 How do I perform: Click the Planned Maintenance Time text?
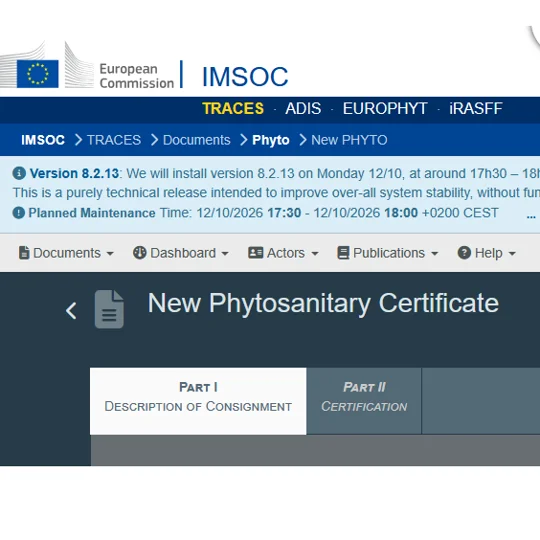pos(263,213)
